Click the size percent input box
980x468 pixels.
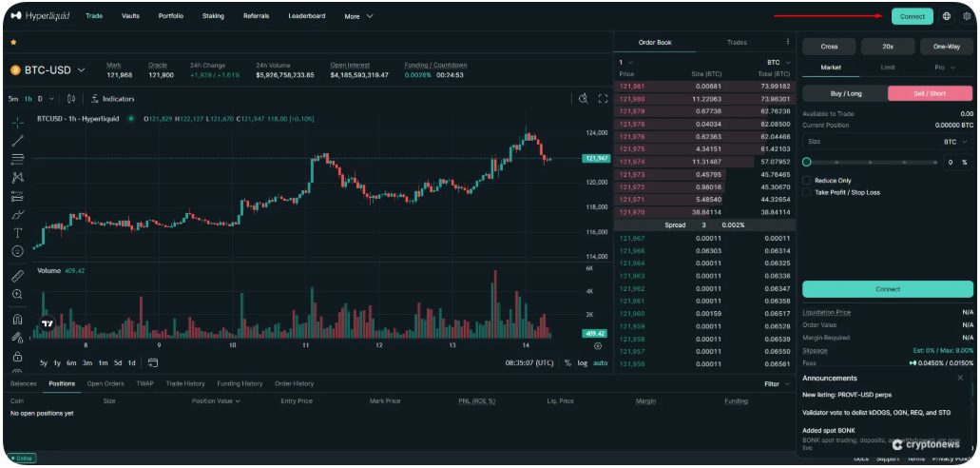pos(957,162)
